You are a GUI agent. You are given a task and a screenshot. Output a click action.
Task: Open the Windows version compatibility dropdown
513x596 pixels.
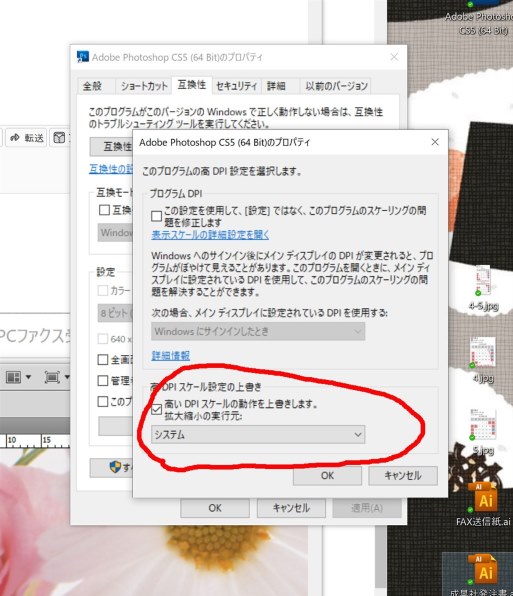point(116,232)
